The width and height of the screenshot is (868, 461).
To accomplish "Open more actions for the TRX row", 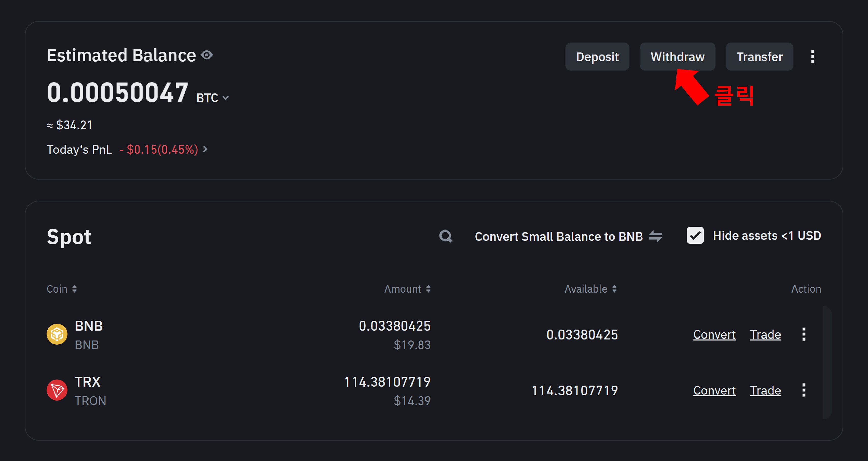I will point(804,390).
